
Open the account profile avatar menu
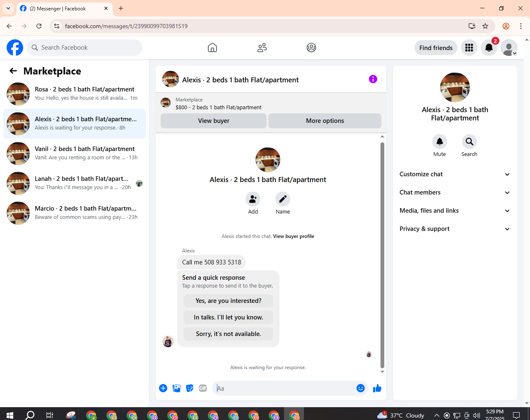(x=509, y=48)
